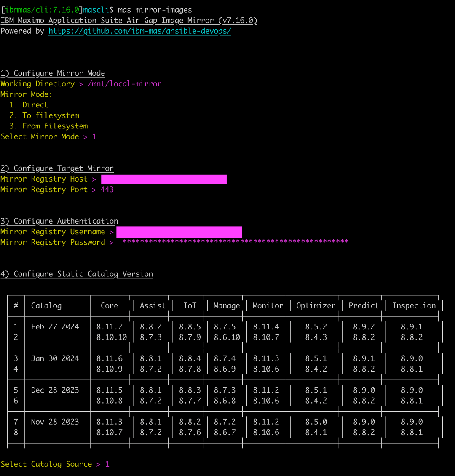Click Optimizer version '8.4.3'
The image size is (455, 476).
[x=316, y=337]
